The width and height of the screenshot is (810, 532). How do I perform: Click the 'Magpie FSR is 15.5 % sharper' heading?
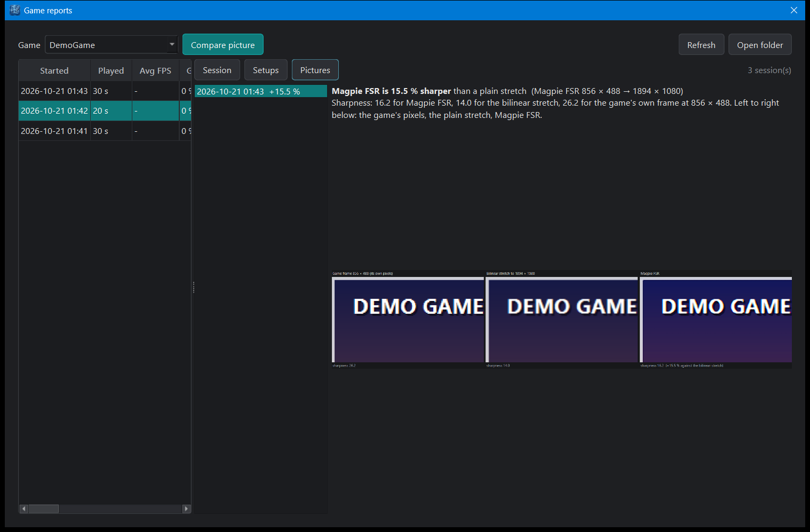pyautogui.click(x=391, y=91)
